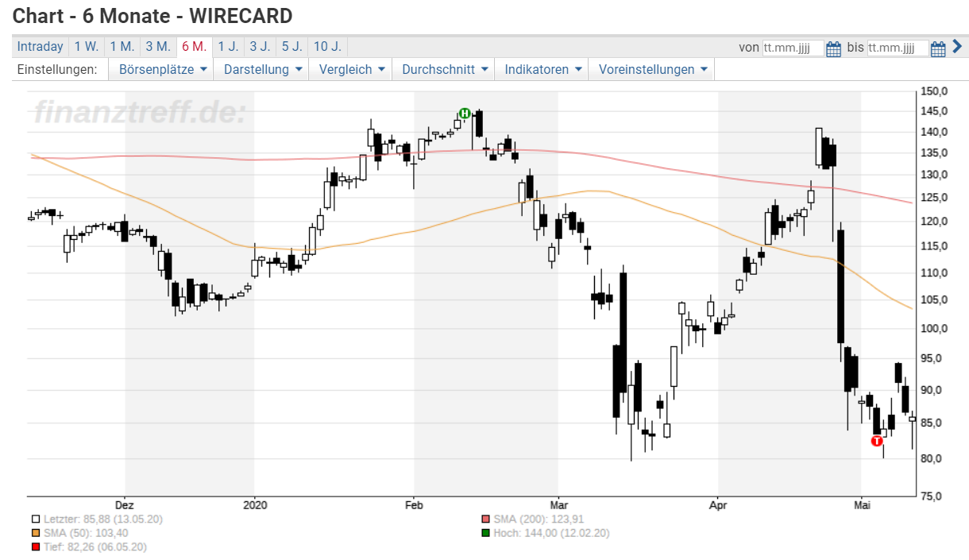Click the 'Feb' label on the time axis
This screenshot has height=560, width=969.
click(x=414, y=504)
